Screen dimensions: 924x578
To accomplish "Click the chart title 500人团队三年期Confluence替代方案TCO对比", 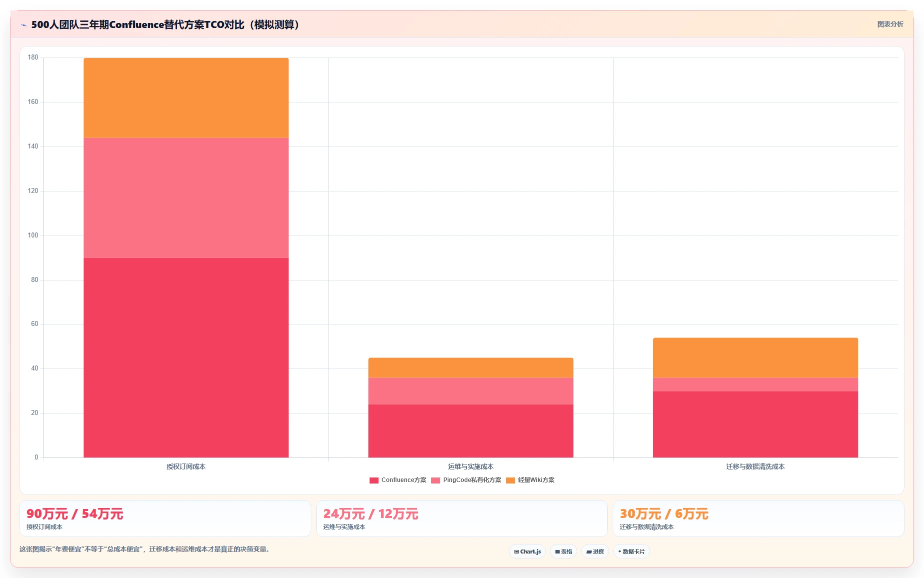I will 165,24.
